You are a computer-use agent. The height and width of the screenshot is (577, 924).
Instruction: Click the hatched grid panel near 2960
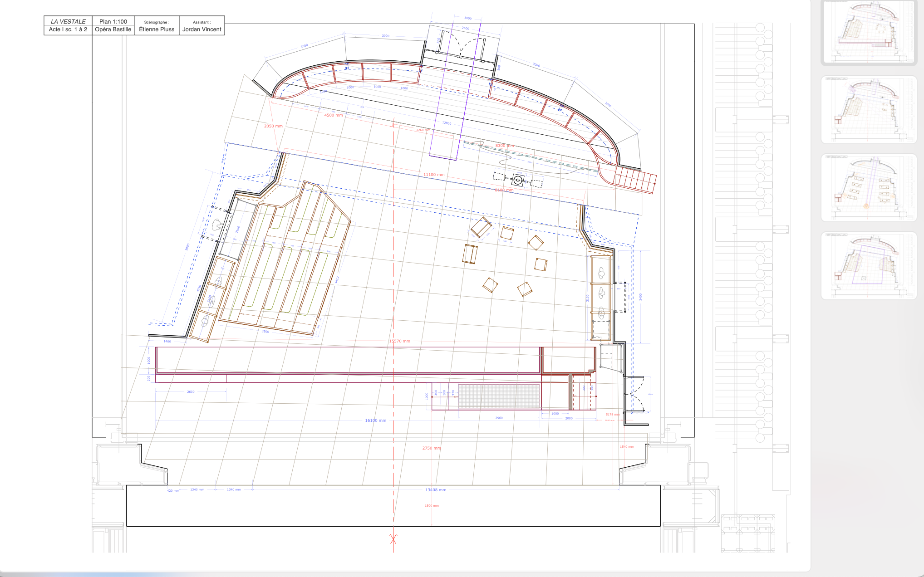pos(499,396)
